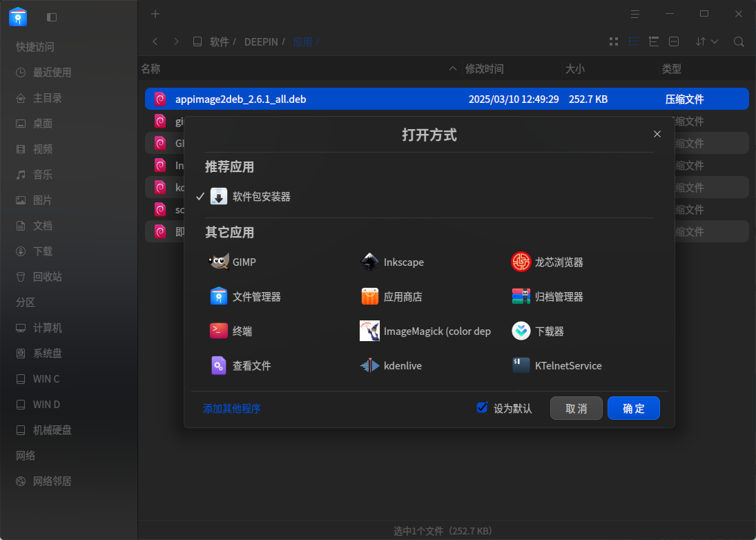Toggle sort by 名称 column arrow
Image resolution: width=756 pixels, height=540 pixels.
click(x=453, y=69)
